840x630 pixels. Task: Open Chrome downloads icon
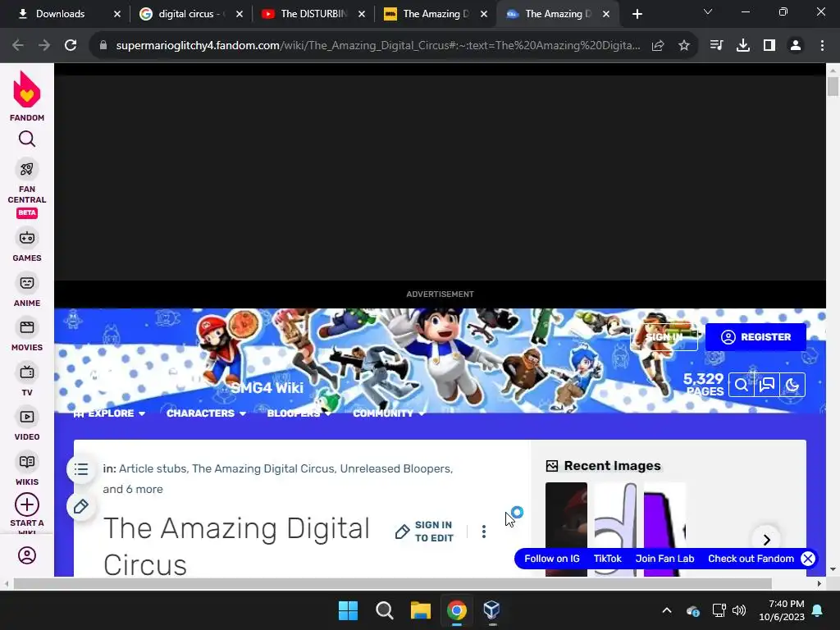click(743, 46)
